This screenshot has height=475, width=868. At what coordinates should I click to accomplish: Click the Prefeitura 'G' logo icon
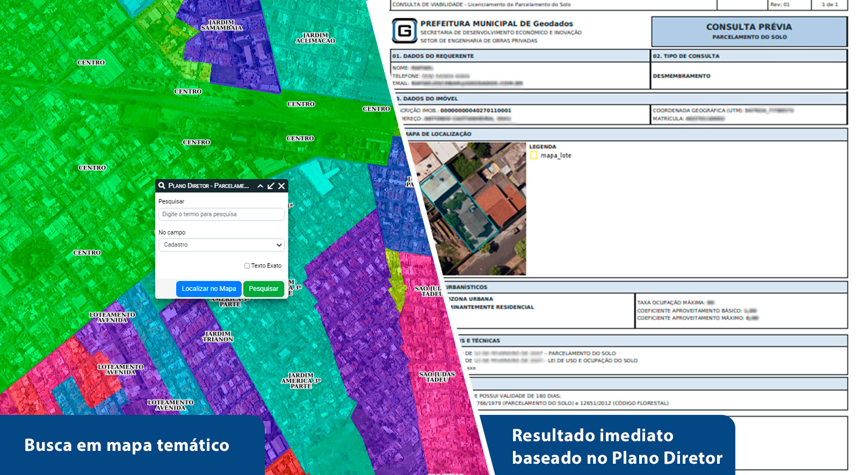pyautogui.click(x=404, y=31)
